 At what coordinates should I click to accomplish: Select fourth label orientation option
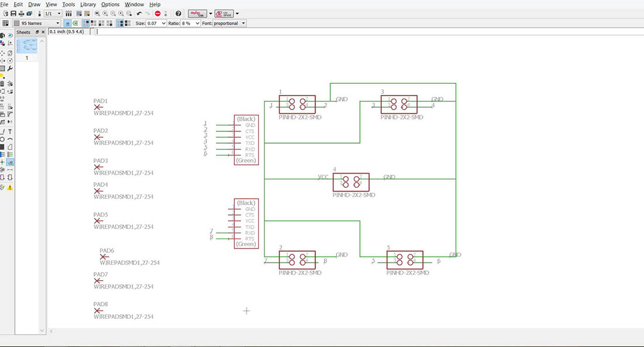coord(109,23)
